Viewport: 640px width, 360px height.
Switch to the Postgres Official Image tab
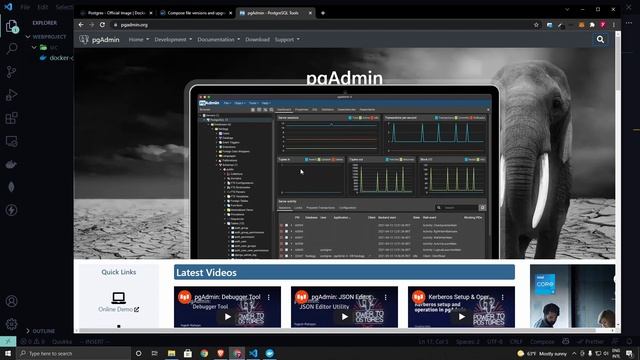[x=116, y=13]
